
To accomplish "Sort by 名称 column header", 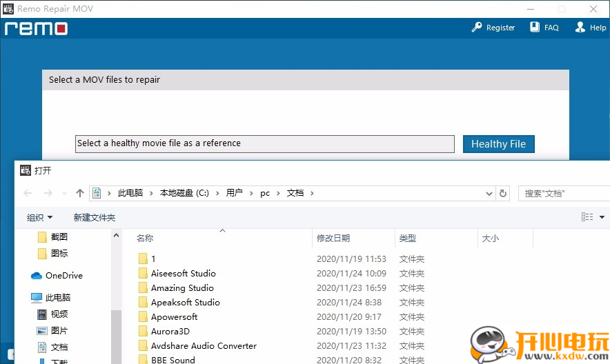I will click(x=145, y=239).
